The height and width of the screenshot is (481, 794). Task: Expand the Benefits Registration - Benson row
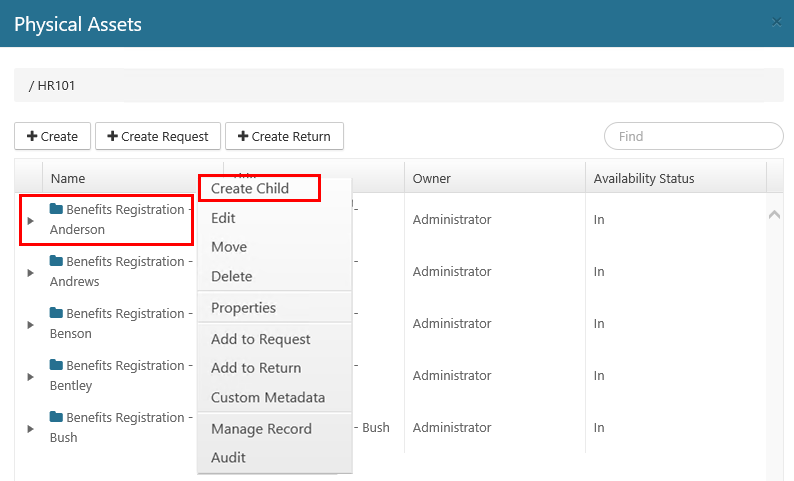point(30,324)
